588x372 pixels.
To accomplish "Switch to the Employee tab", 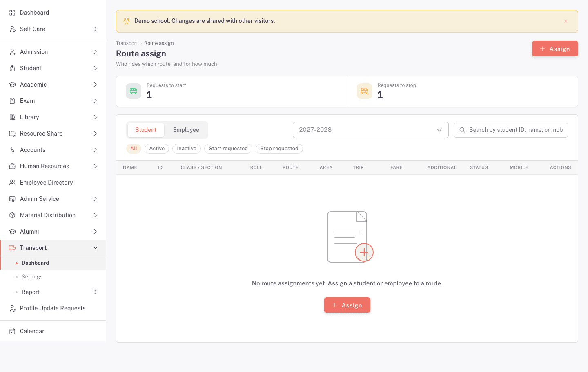I will [x=186, y=130].
